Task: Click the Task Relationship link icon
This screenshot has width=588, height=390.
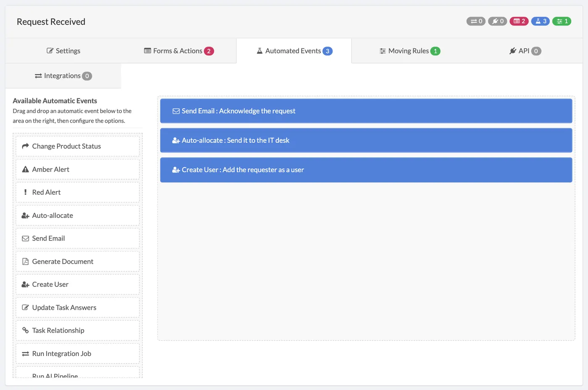Action: (25, 330)
